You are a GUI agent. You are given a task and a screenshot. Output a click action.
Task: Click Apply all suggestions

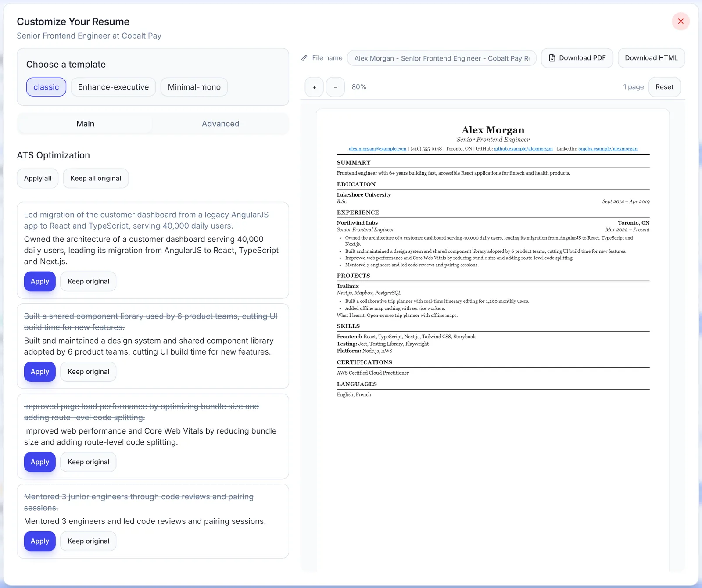coord(38,178)
